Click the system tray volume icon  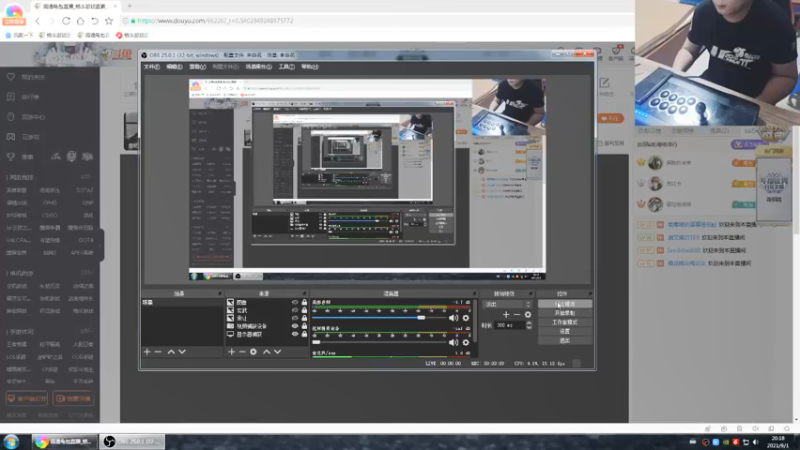tap(756, 442)
